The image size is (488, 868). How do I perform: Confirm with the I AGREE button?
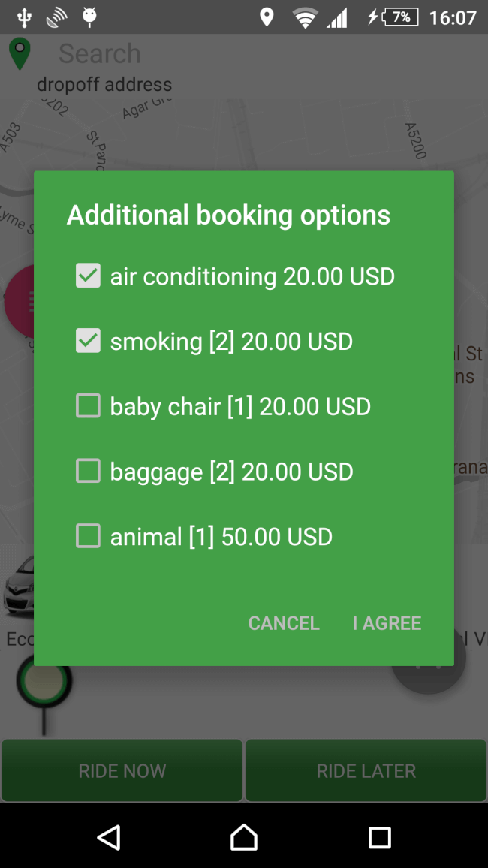click(x=387, y=623)
